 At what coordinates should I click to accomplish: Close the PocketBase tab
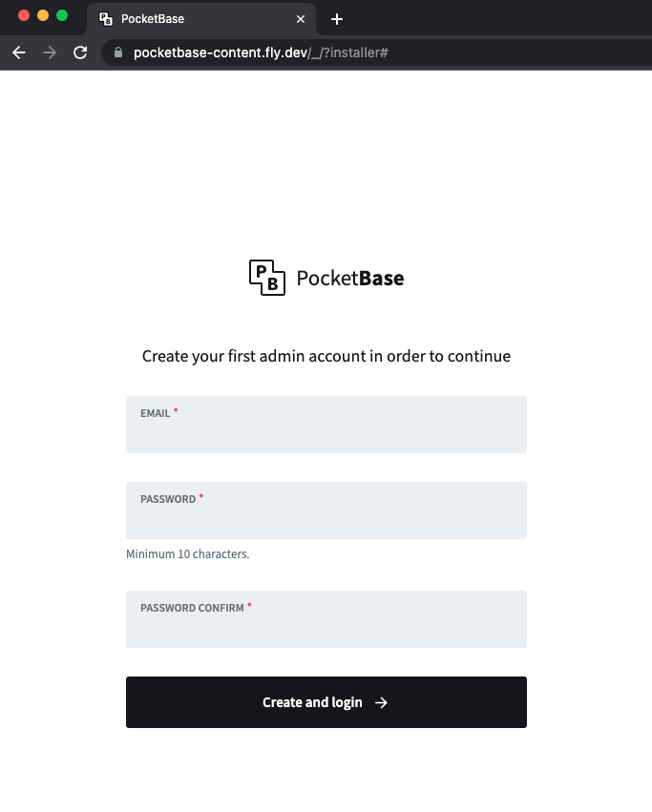point(301,19)
